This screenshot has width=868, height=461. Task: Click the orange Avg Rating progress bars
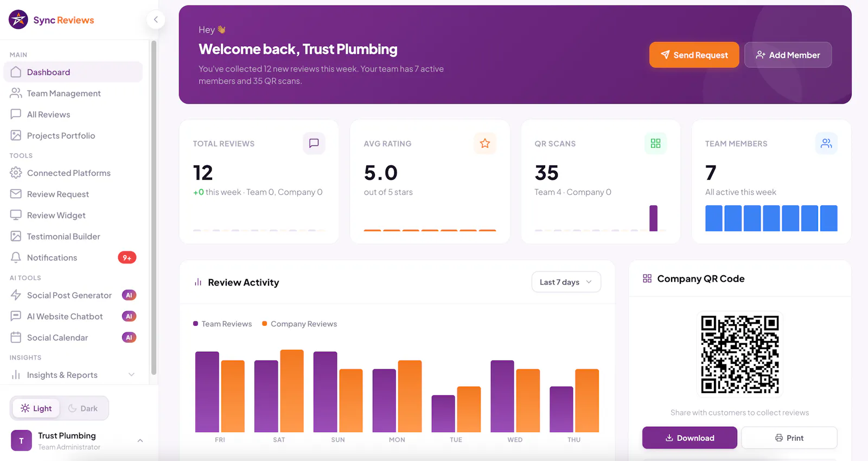point(430,230)
